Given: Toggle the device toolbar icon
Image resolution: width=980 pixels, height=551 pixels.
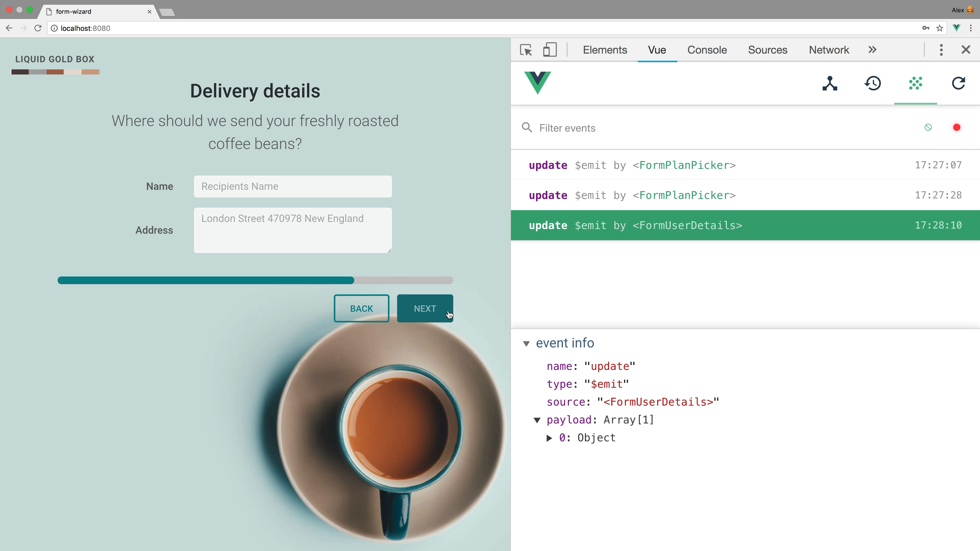Looking at the screenshot, I should (x=549, y=50).
